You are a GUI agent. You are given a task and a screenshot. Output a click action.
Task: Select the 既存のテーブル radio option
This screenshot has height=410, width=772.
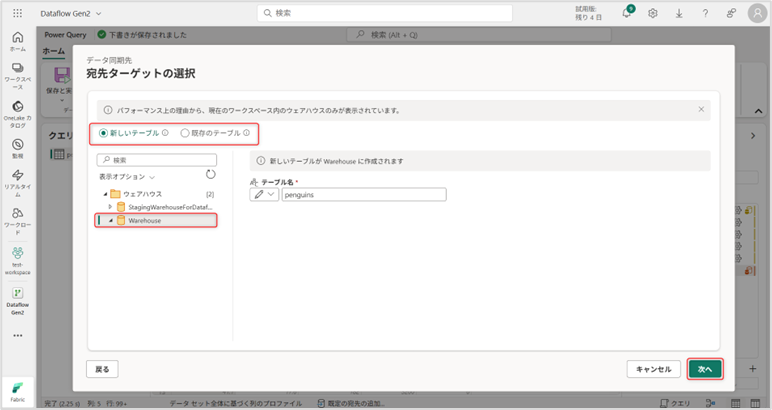[185, 133]
